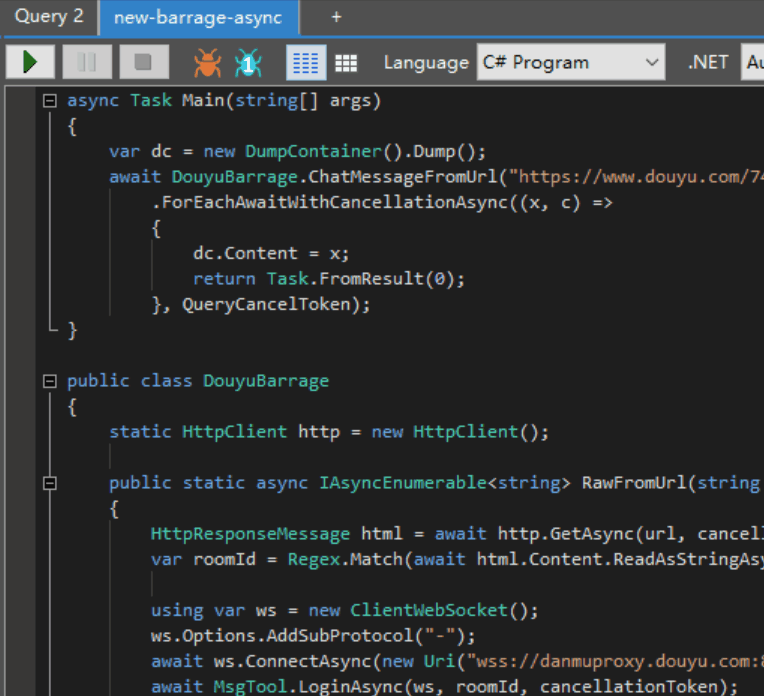Viewport: 764px width, 696px height.
Task: Run the query with the green play button
Action: (30, 62)
